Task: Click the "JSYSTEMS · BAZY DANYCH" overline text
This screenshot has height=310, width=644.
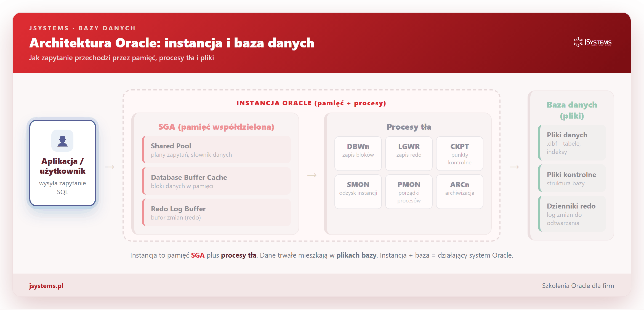Action: pos(82,28)
